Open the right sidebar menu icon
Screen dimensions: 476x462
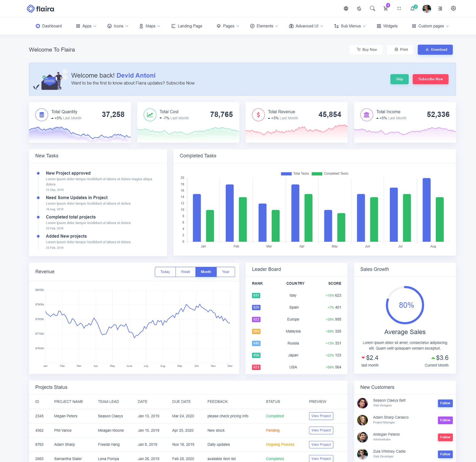(440, 9)
